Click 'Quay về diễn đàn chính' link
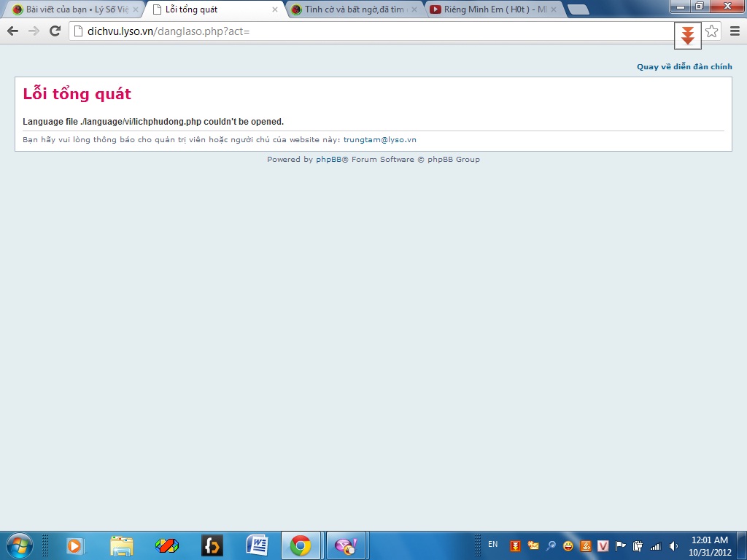The height and width of the screenshot is (560, 747). point(684,67)
